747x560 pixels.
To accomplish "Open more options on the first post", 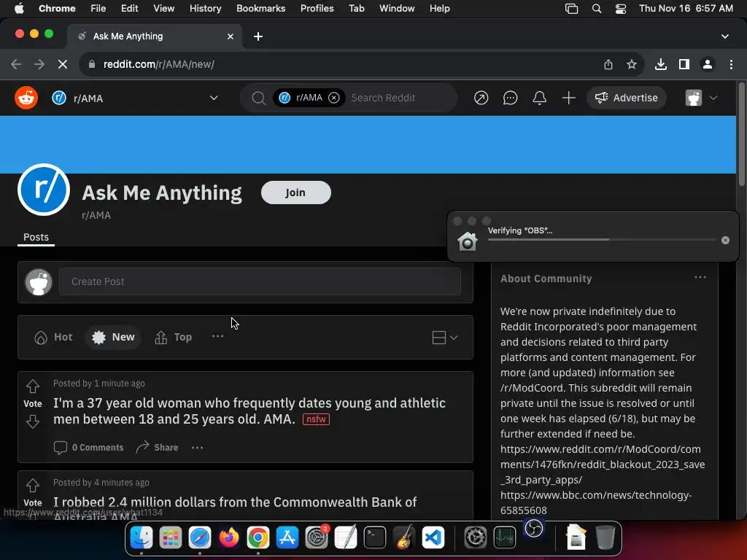I will pos(197,448).
